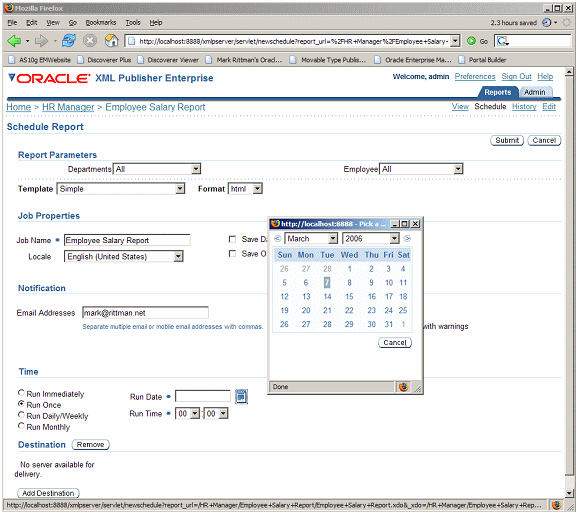Screen dimensions: 579x515
Task: Click the Submit button
Action: pos(507,140)
